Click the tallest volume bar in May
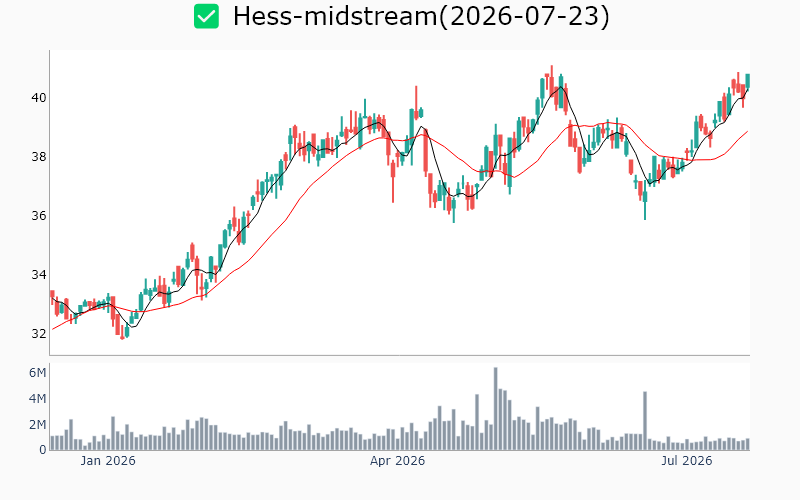800x500 pixels. 495,409
